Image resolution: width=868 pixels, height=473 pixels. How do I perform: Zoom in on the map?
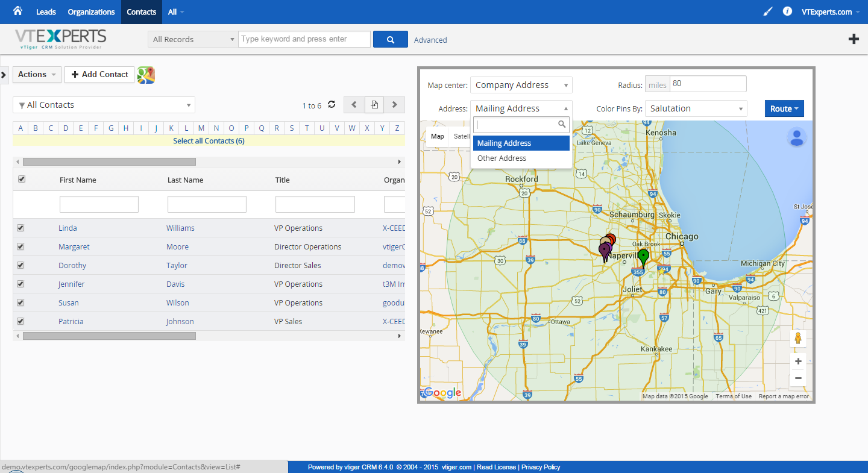(798, 362)
